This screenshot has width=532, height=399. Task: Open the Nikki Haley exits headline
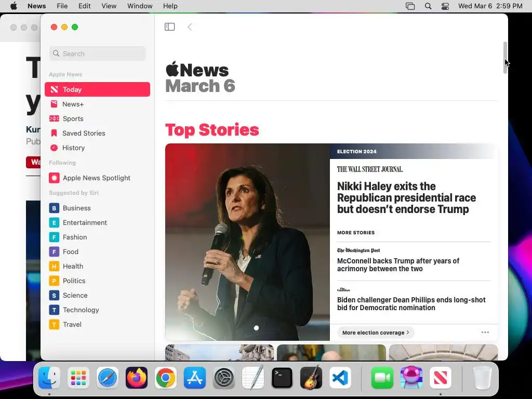tap(406, 197)
